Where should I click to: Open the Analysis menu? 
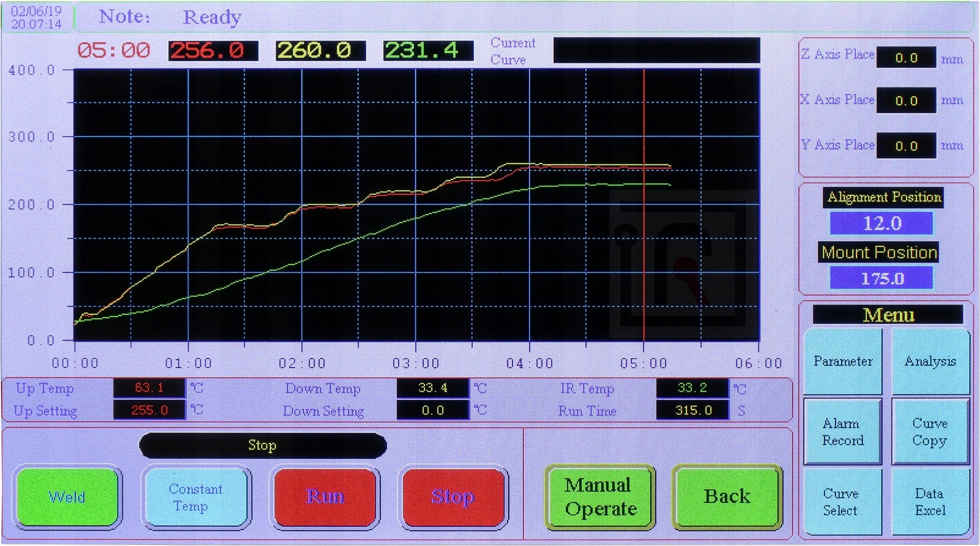930,362
